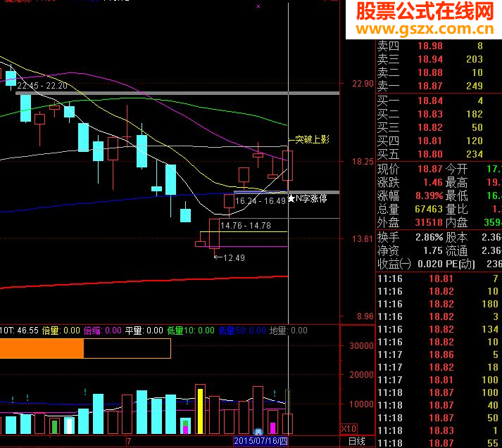Click the 18.25 price axis label
The width and height of the screenshot is (502, 448).
(363, 162)
